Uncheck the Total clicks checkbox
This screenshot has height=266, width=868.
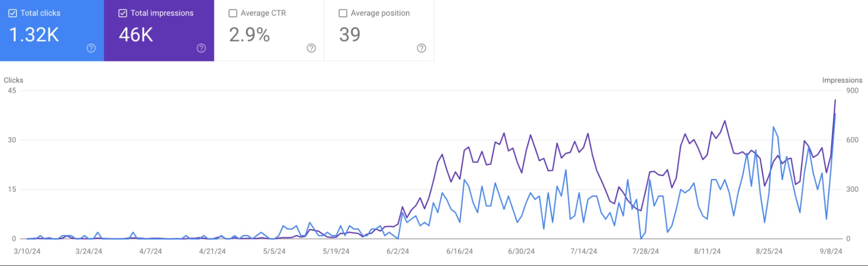12,13
